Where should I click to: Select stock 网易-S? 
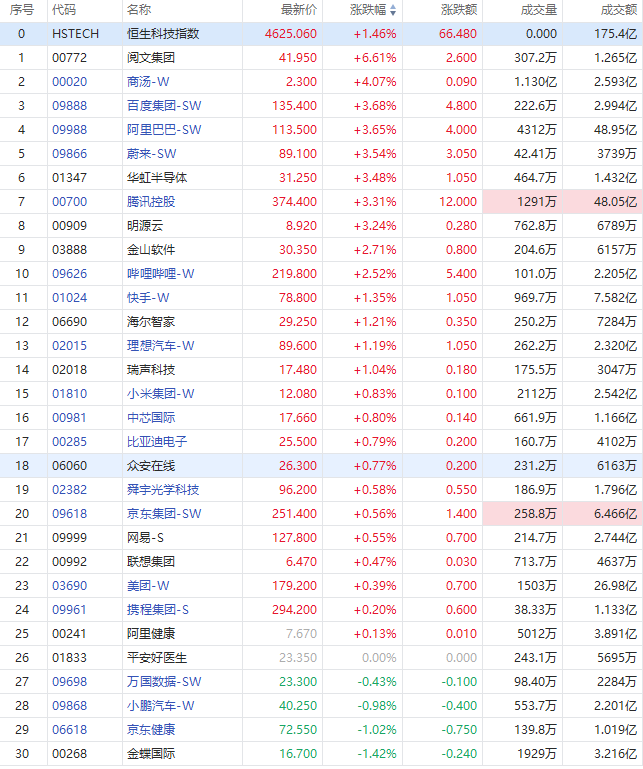pyautogui.click(x=145, y=538)
